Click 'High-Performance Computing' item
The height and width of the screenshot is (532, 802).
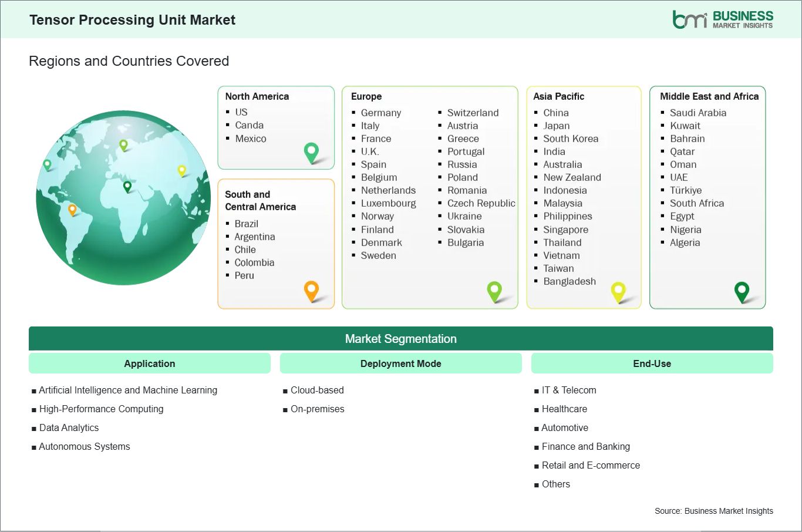point(101,409)
